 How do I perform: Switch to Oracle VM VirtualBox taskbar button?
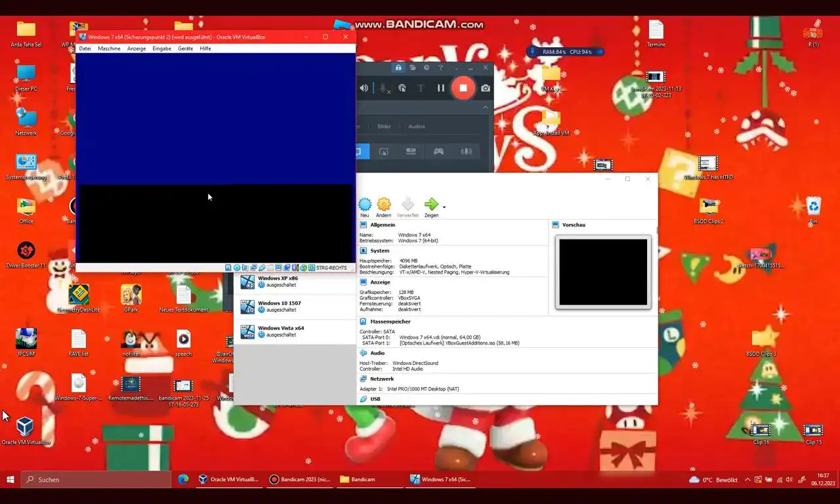(x=229, y=480)
